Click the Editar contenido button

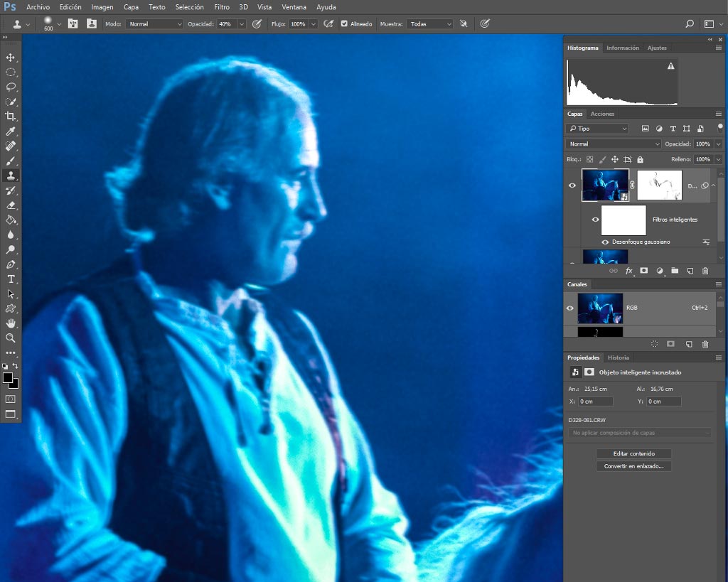[633, 453]
